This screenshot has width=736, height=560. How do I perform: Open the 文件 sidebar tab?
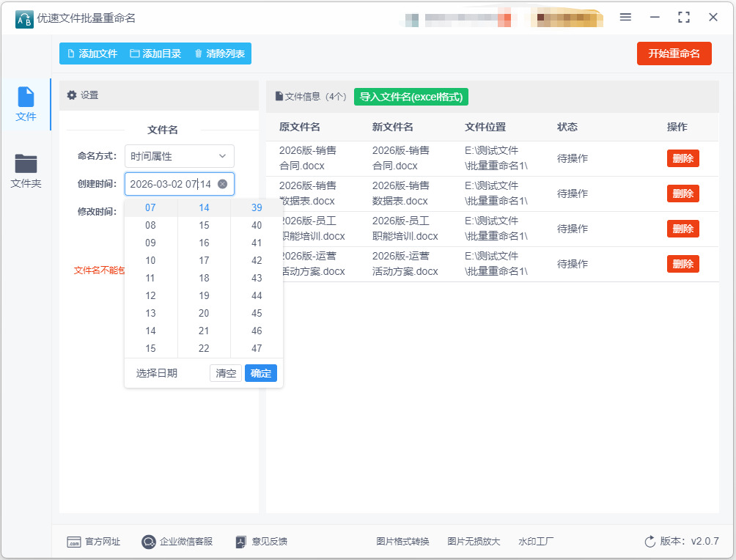click(26, 104)
